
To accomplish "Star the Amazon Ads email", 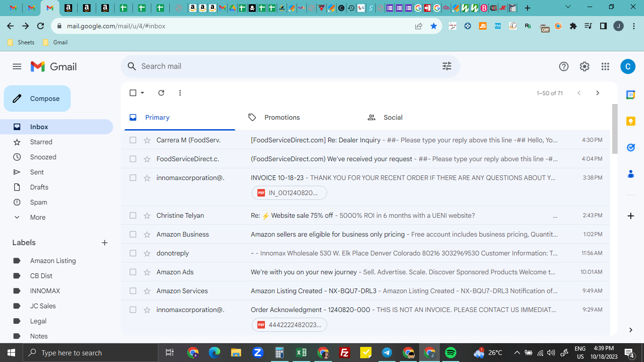I will pyautogui.click(x=147, y=272).
